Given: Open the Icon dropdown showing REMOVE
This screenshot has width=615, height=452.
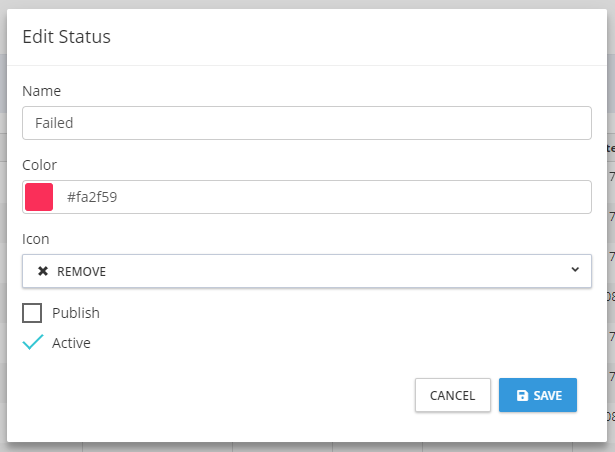Looking at the screenshot, I should pos(306,271).
